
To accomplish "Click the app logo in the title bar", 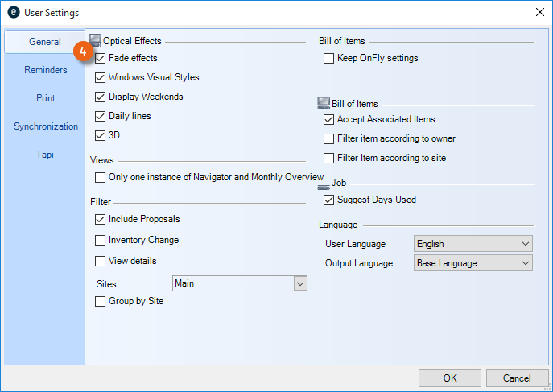I will tap(14, 12).
